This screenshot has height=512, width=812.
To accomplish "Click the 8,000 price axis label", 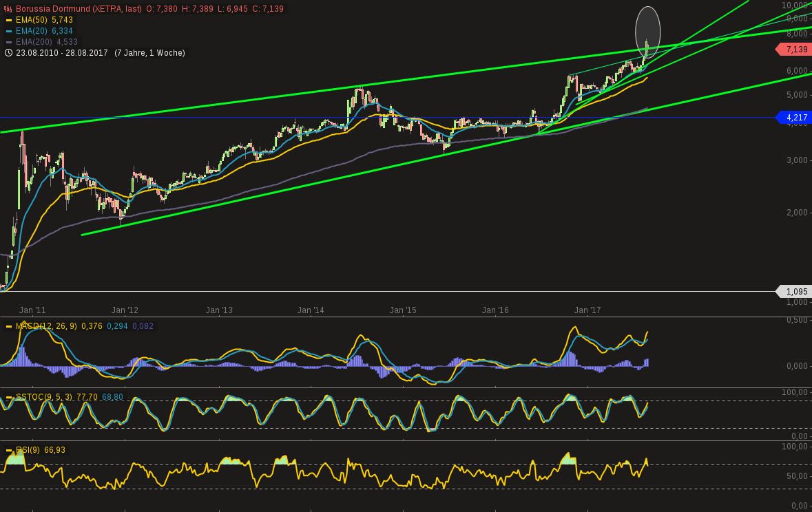I will click(x=797, y=34).
